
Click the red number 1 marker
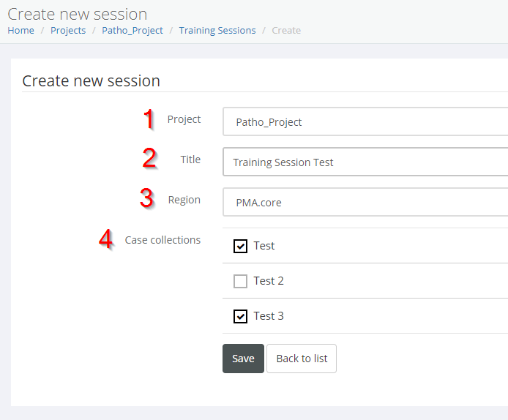(149, 119)
